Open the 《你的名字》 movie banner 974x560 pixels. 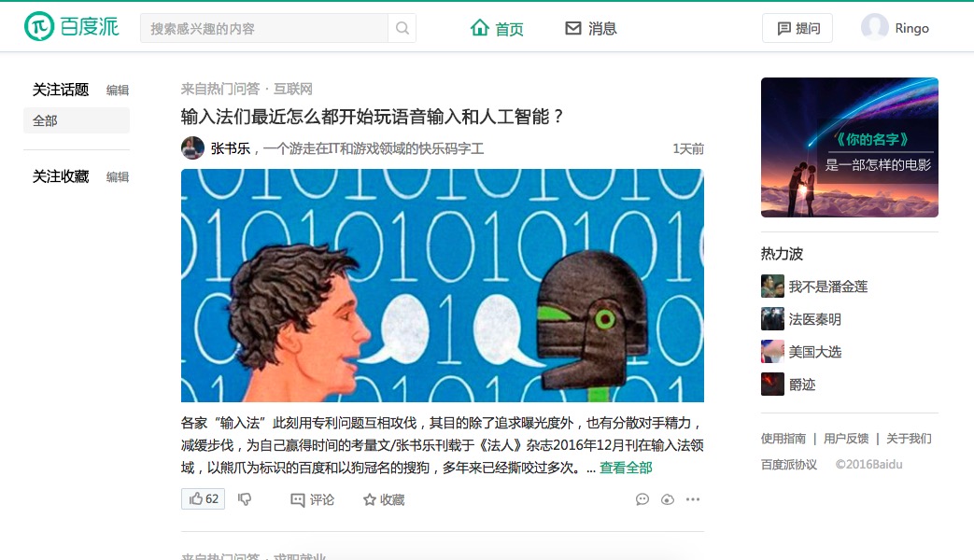click(x=849, y=147)
